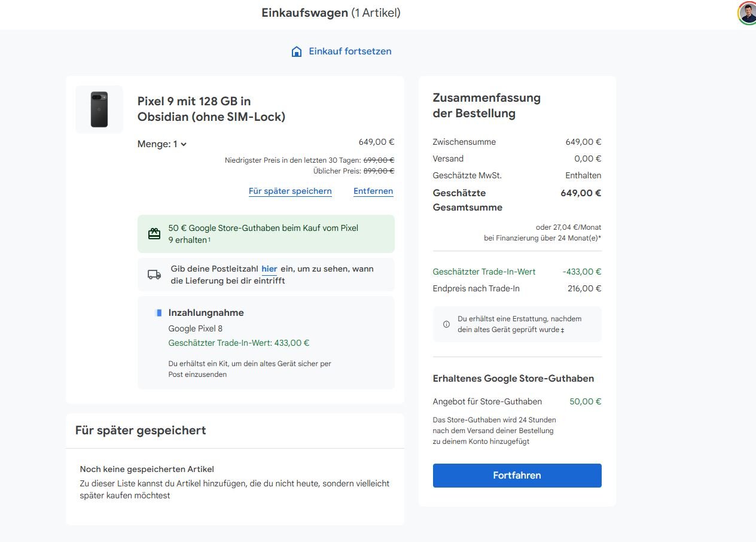Click the blue Inzahlungnahme trade-in icon
The height and width of the screenshot is (542, 756).
click(158, 313)
